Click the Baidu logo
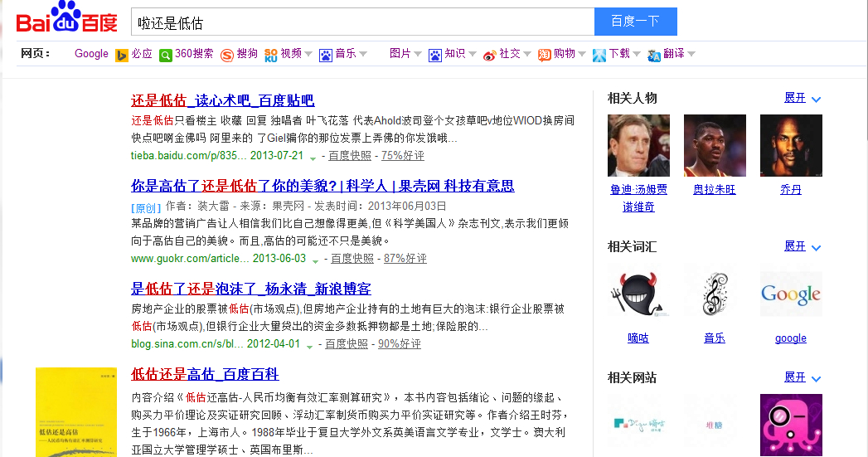Screen dimensions: 868x457 66,18
